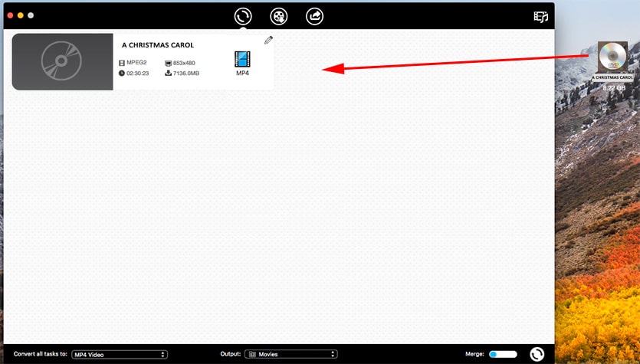Open the Convert all tasks to dropdown
The height and width of the screenshot is (364, 640).
point(120,355)
